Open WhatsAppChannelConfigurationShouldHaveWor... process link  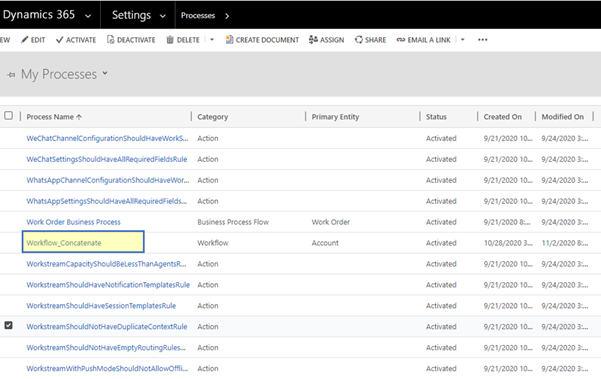click(x=108, y=180)
